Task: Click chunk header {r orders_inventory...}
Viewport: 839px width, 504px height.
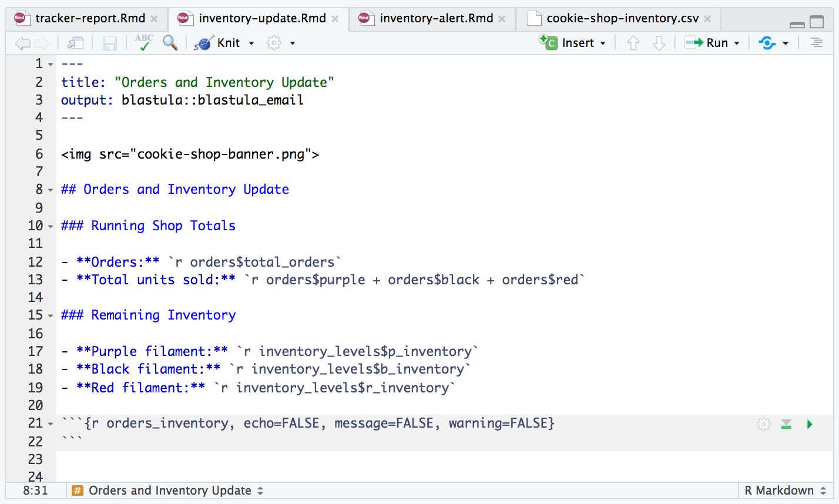Action: point(308,423)
